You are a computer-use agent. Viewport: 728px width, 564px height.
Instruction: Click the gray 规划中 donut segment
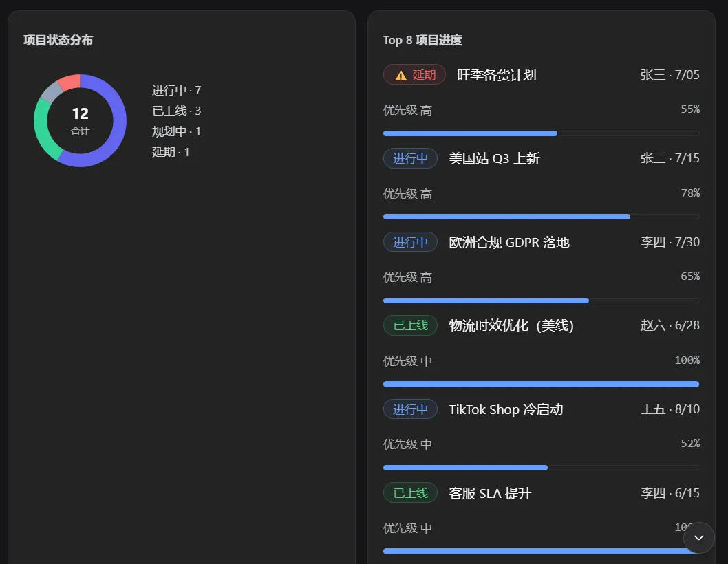click(51, 92)
